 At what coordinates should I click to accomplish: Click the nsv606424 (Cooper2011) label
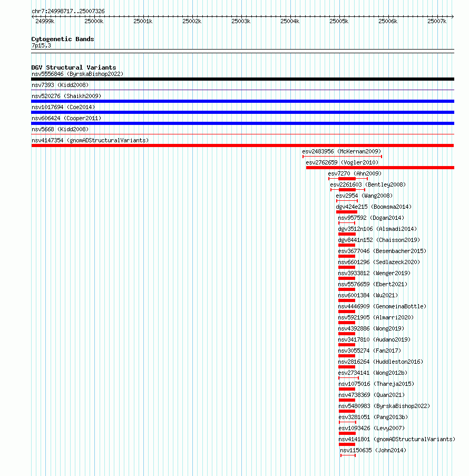(x=66, y=118)
